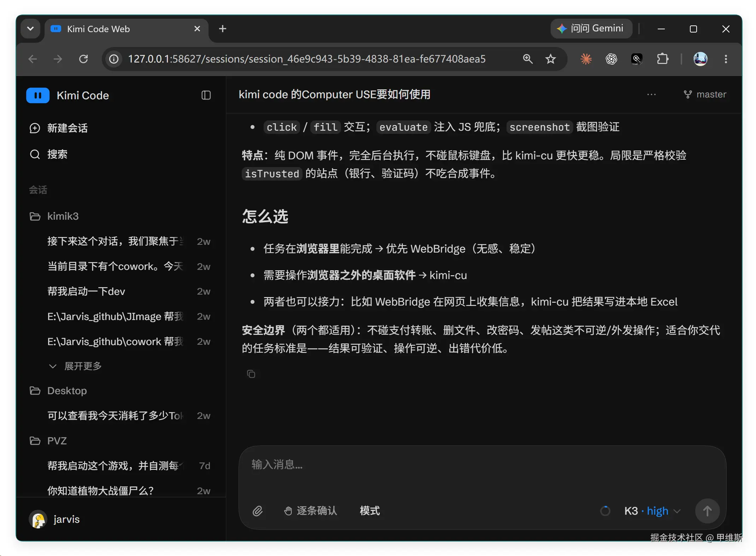Go forward with browser forward arrow
This screenshot has height=556, width=756.
coord(58,59)
